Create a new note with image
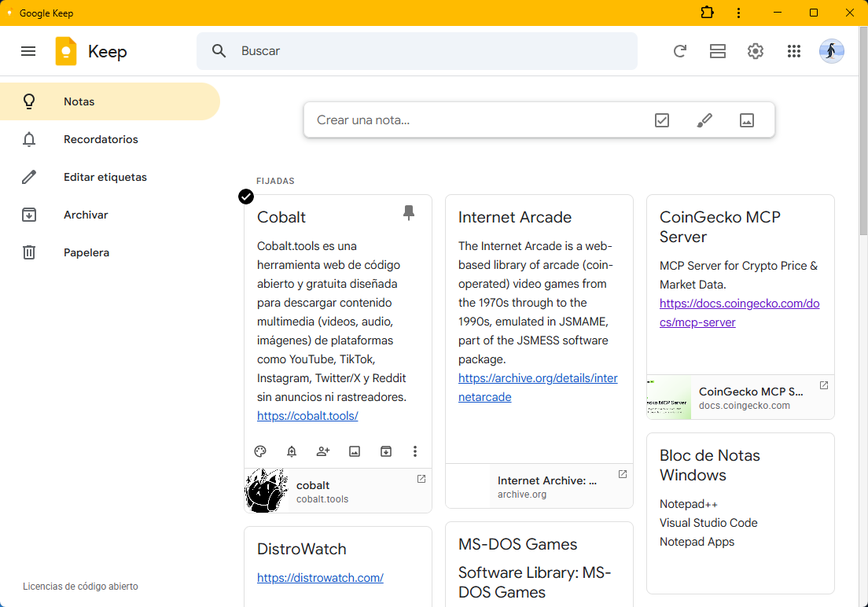The width and height of the screenshot is (868, 607). tap(747, 120)
